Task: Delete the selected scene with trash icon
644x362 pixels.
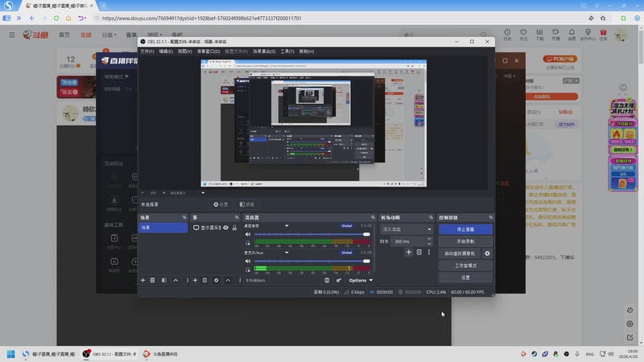Action: [153, 280]
